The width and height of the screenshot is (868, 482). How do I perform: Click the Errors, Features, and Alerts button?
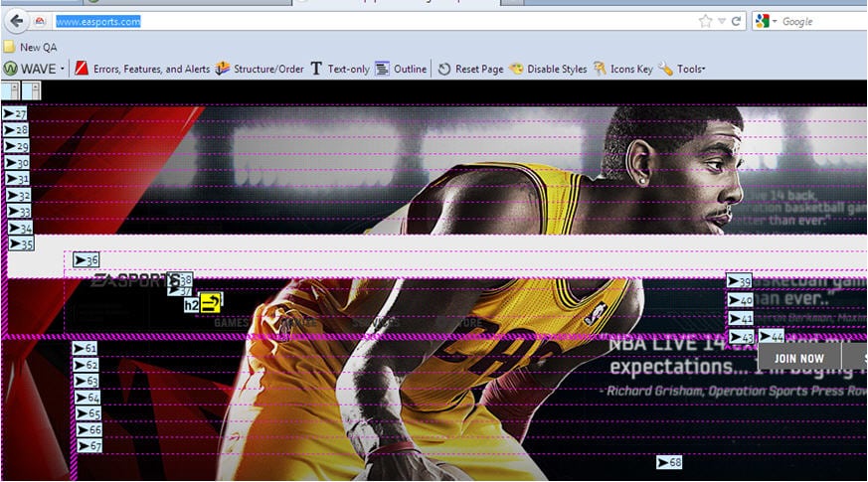142,69
